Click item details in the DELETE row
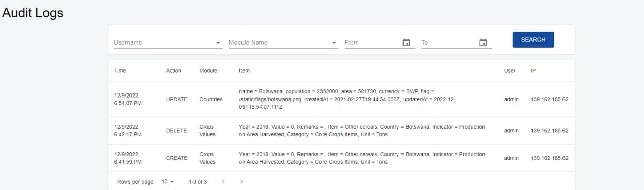 pyautogui.click(x=362, y=130)
